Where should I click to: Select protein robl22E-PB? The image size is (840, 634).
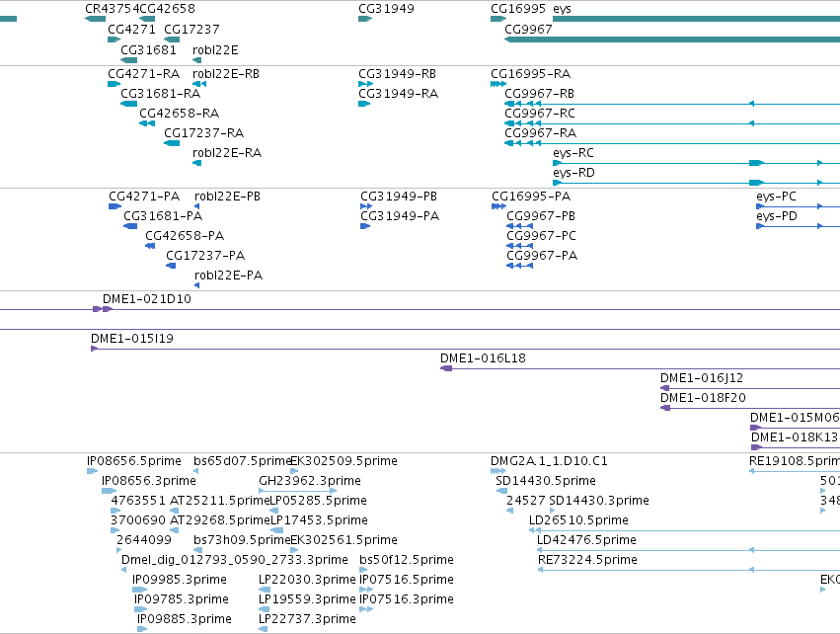(227, 197)
